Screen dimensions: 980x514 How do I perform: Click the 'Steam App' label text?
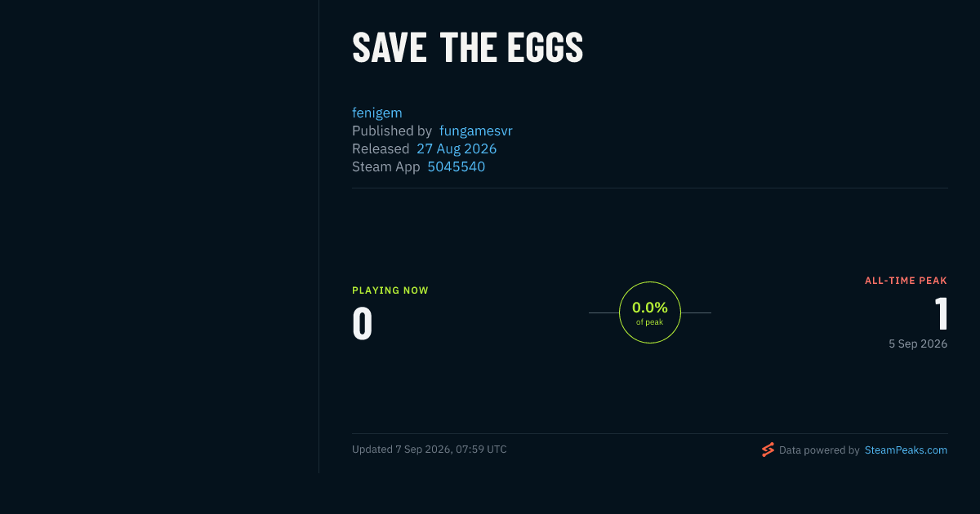click(x=386, y=166)
